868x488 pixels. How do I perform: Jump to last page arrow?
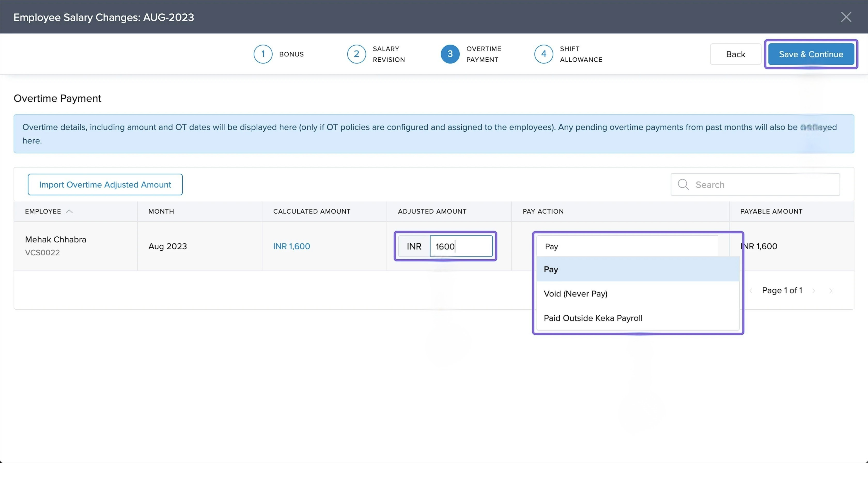point(831,291)
